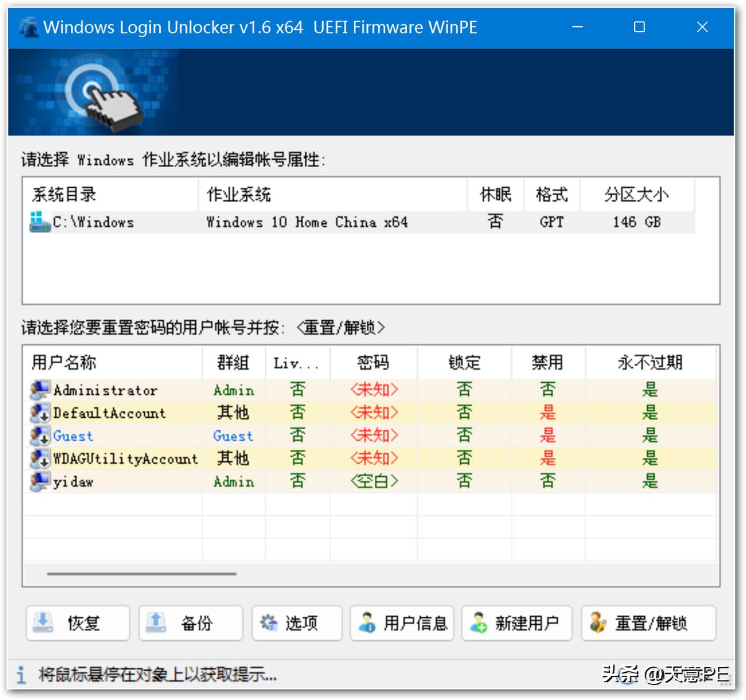The width and height of the screenshot is (746, 700).
Task: Click the Liv... column header
Action: click(x=298, y=362)
